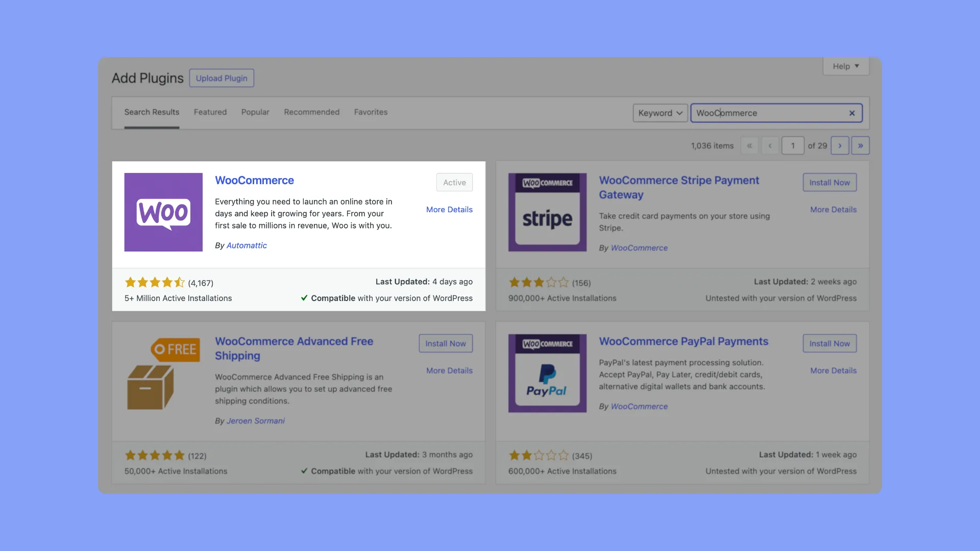Install WooCommerce PayPal Payments

(x=829, y=344)
